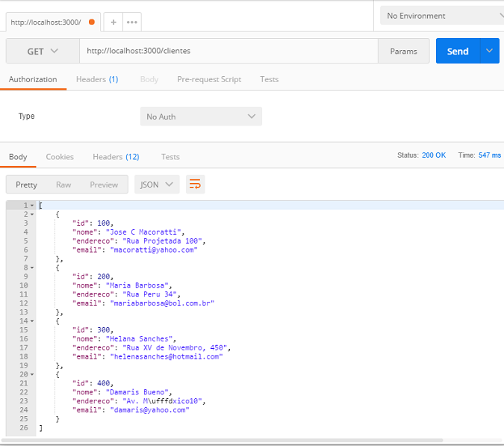Collapse array at line 1
504x446 pixels.
[32, 205]
